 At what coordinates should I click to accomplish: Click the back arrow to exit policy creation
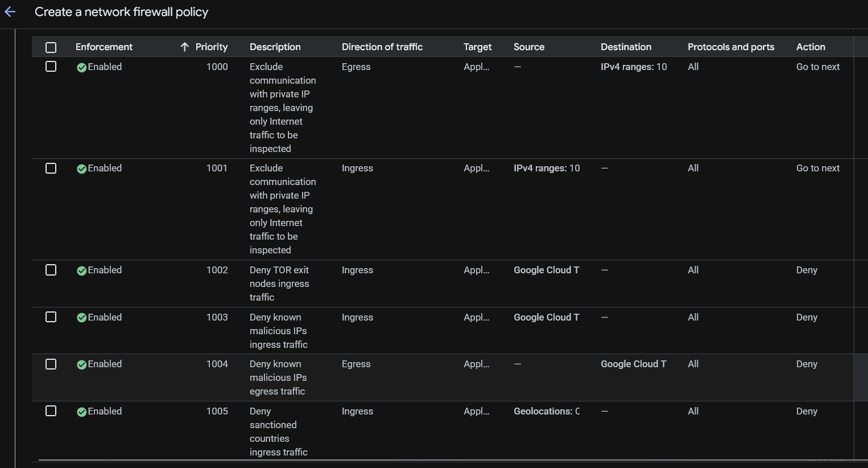tap(9, 11)
